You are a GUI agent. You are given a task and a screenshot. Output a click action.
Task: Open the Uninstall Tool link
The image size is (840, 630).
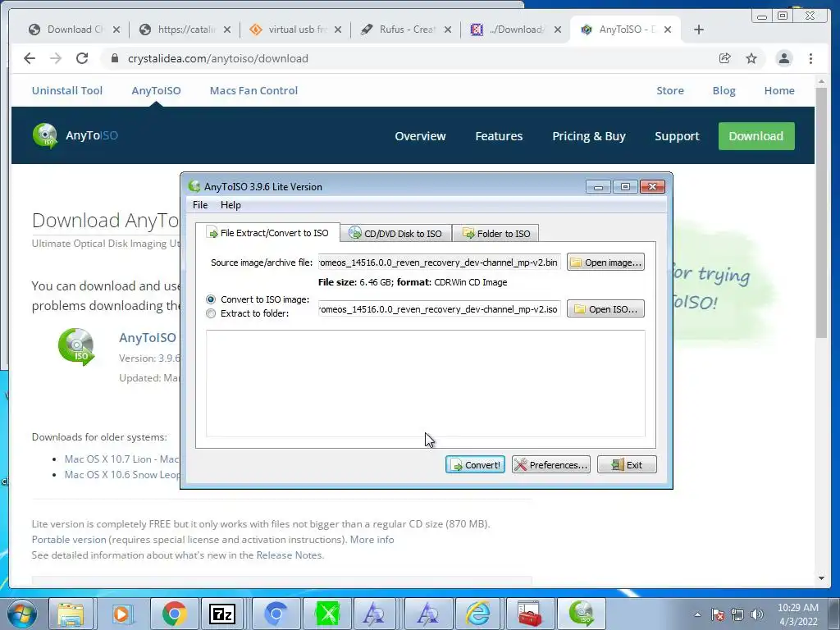click(67, 90)
